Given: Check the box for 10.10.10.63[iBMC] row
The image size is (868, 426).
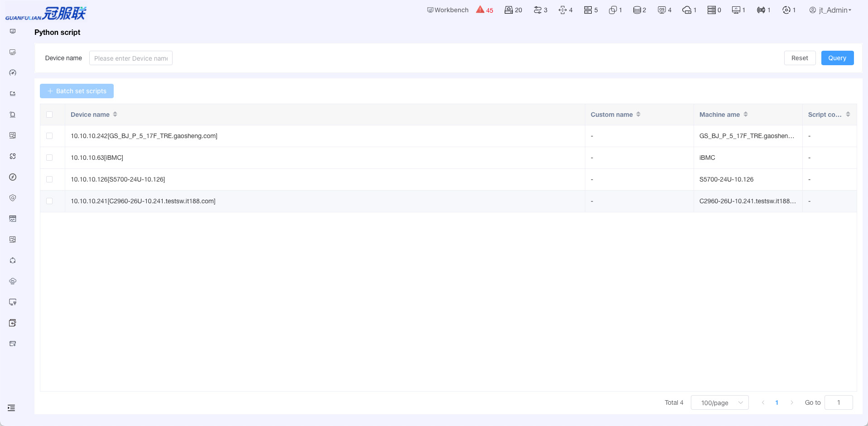Looking at the screenshot, I should pos(49,158).
